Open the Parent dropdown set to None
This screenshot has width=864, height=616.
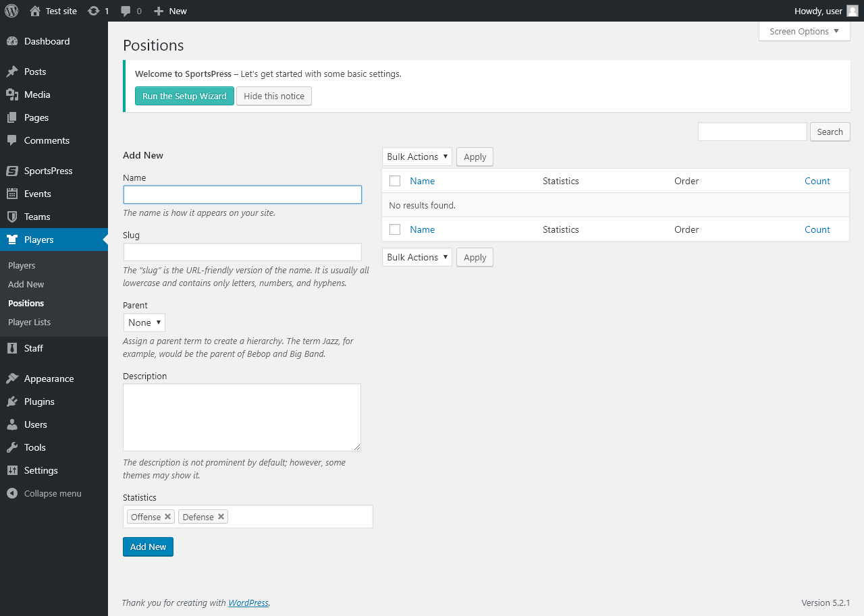tap(144, 323)
